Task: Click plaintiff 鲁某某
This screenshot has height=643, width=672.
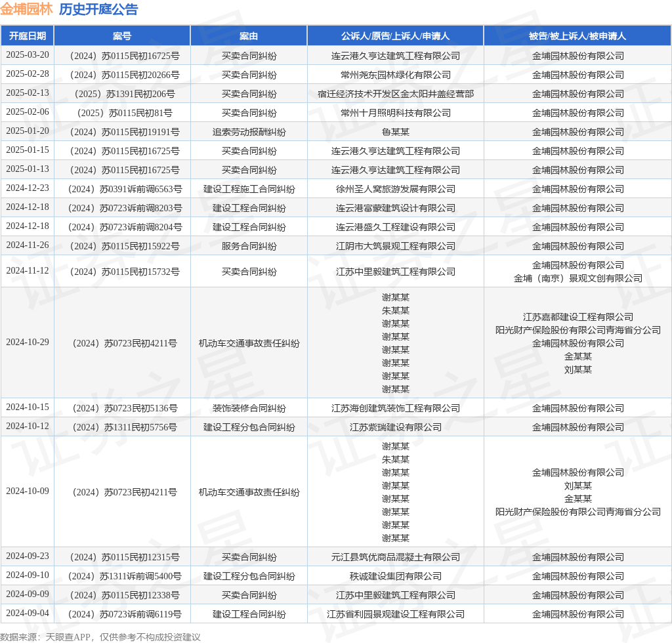Action: (396, 132)
